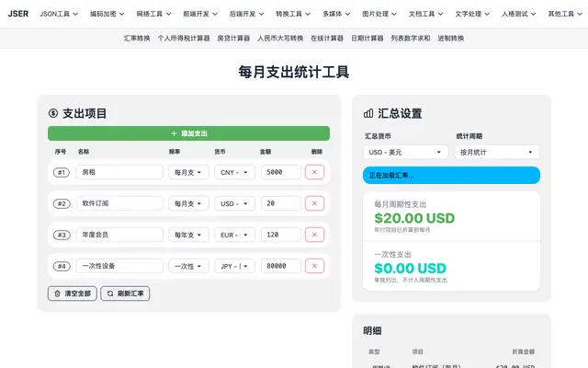Open the 人民币大写转换 link
The height and width of the screenshot is (368, 588).
tap(280, 38)
